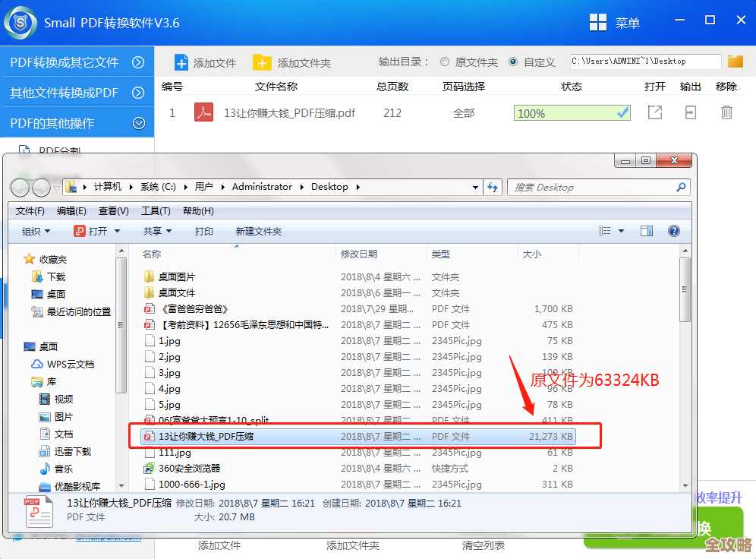
Task: Open the 组织 dropdown in Explorer
Action: coord(35,231)
